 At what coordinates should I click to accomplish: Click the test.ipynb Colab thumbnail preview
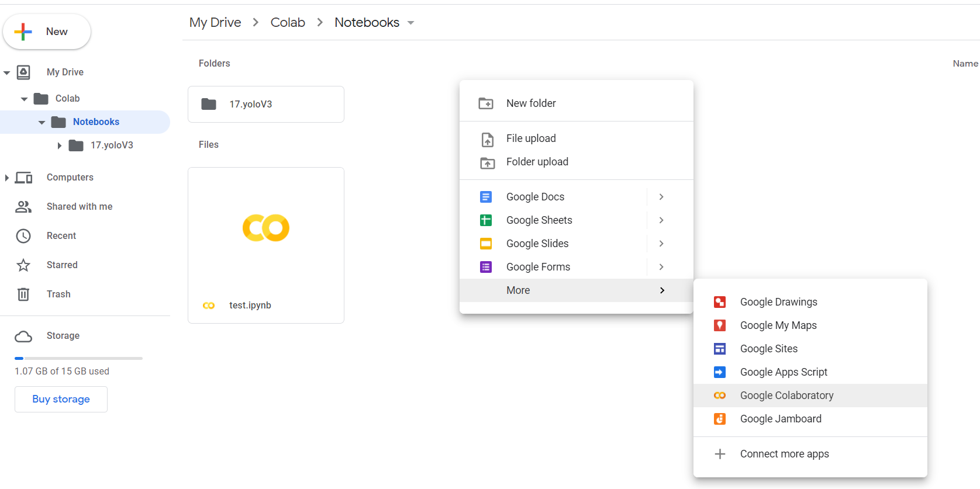(266, 228)
